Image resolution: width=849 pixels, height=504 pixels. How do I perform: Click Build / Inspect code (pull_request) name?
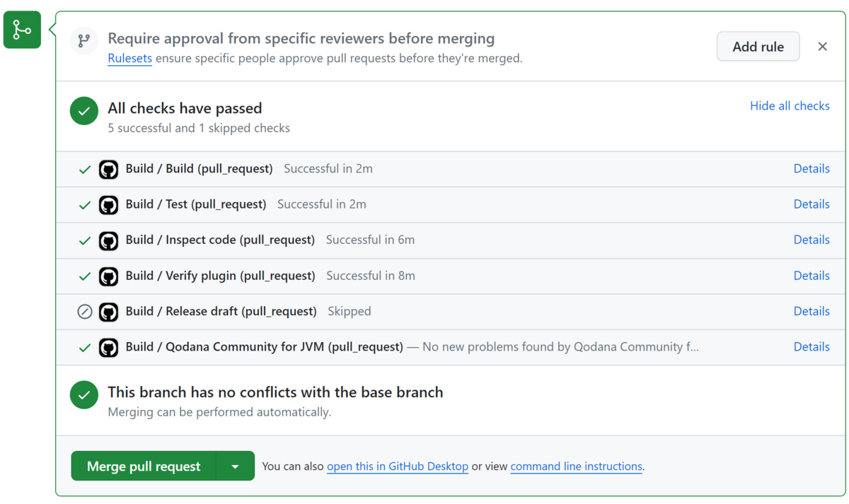pyautogui.click(x=220, y=240)
